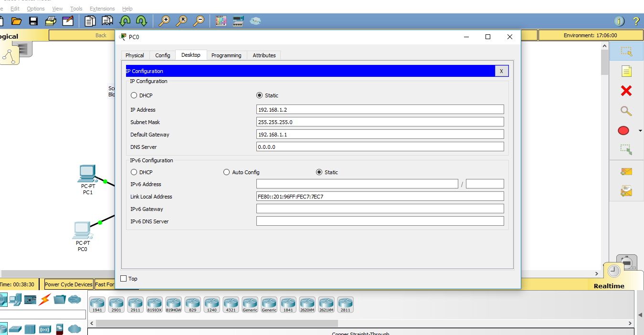Select the 2811 router device
This screenshot has height=335, width=644.
tap(346, 304)
